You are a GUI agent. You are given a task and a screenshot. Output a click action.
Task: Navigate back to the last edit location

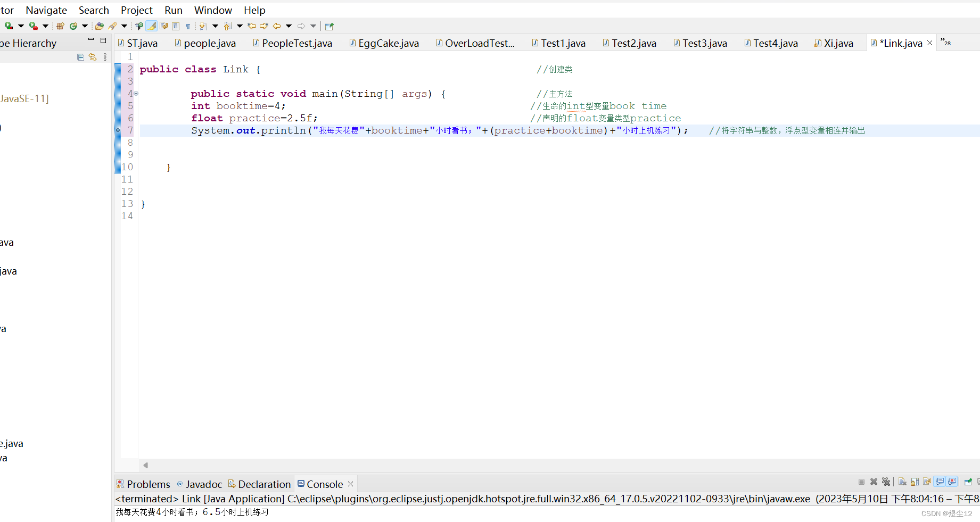point(251,26)
